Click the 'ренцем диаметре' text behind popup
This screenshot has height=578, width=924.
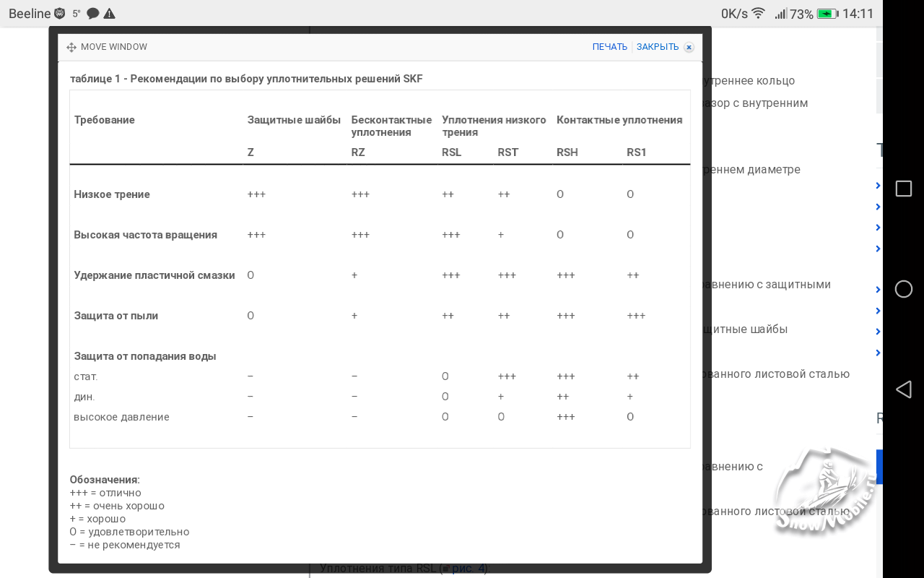pyautogui.click(x=751, y=170)
